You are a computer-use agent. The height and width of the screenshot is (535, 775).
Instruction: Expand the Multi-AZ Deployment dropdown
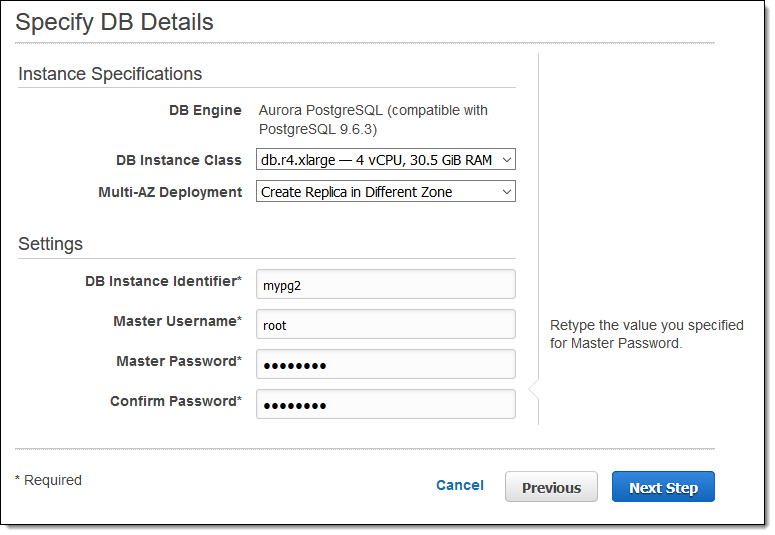(x=386, y=192)
